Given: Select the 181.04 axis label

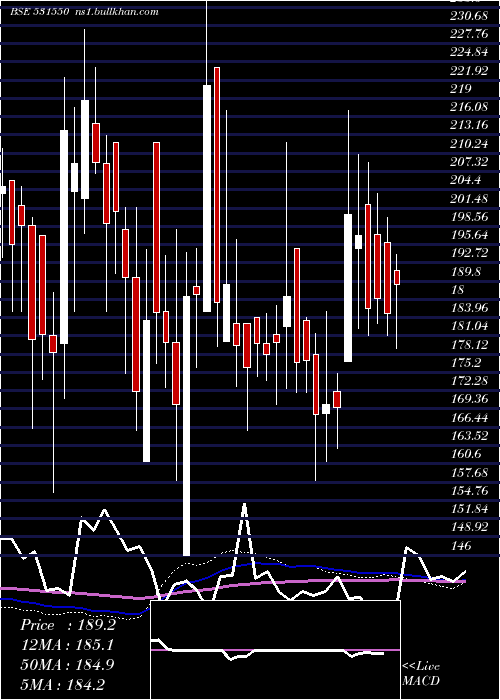Looking at the screenshot, I should point(469,326).
